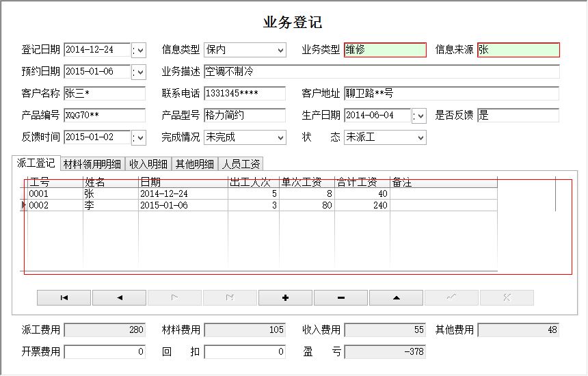Click the post edit checkmark button
The image size is (588, 376).
pos(451,297)
